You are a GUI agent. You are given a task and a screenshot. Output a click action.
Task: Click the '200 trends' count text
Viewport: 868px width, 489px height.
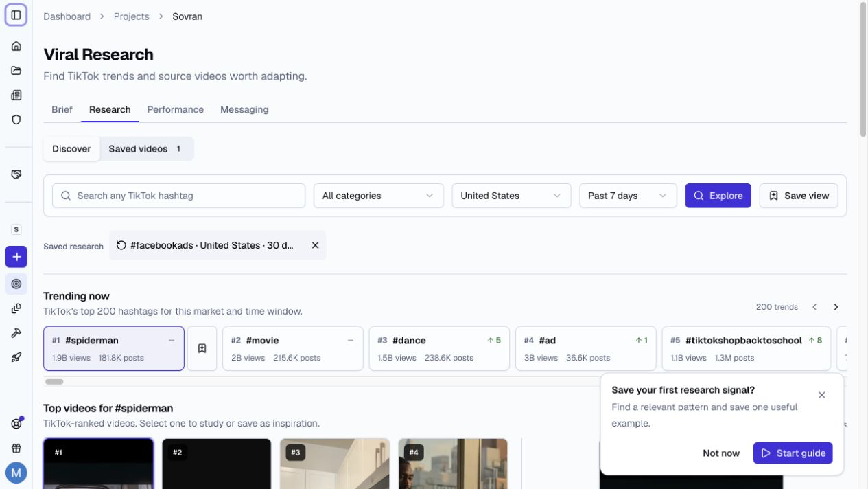click(777, 307)
